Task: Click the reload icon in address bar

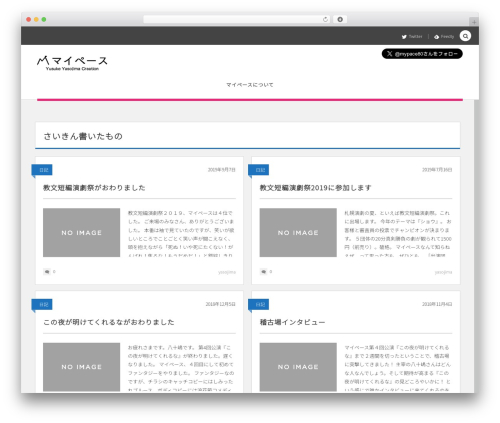Action: click(x=325, y=19)
